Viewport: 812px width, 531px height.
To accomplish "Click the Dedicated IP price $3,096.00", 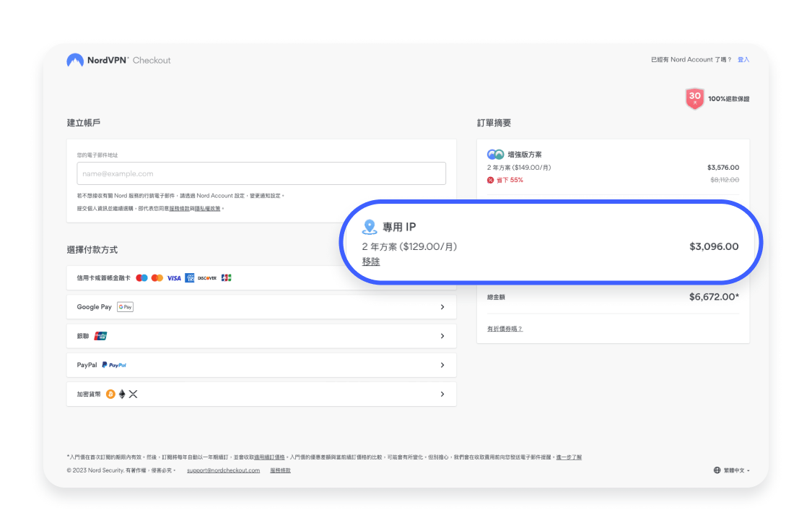I will coord(714,247).
